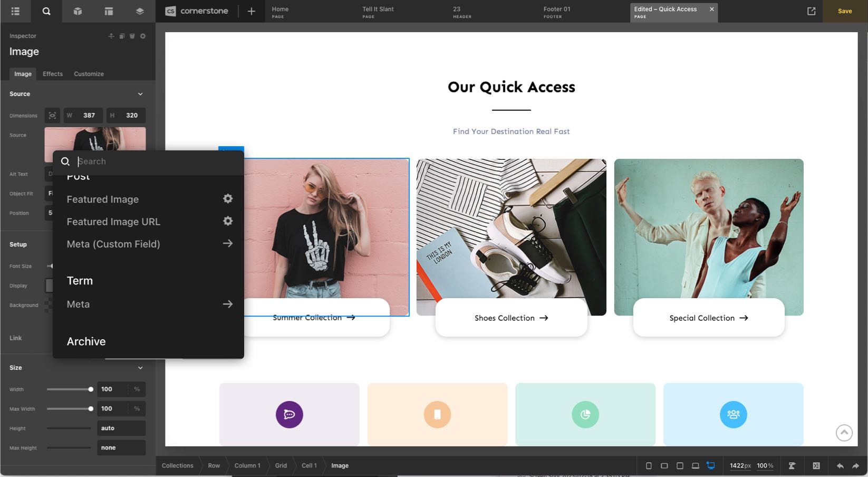Choose Meta (Custom Field) option
The image size is (868, 477).
tap(113, 244)
